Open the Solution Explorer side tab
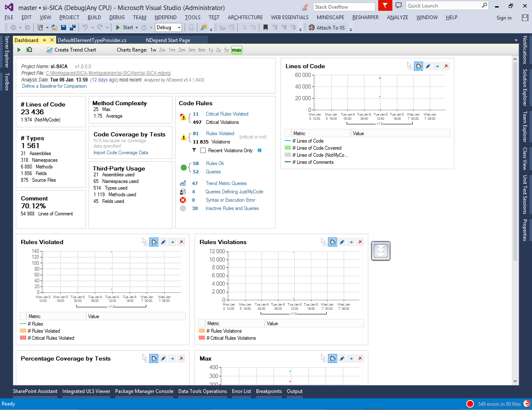This screenshot has width=532, height=410. pos(525,87)
